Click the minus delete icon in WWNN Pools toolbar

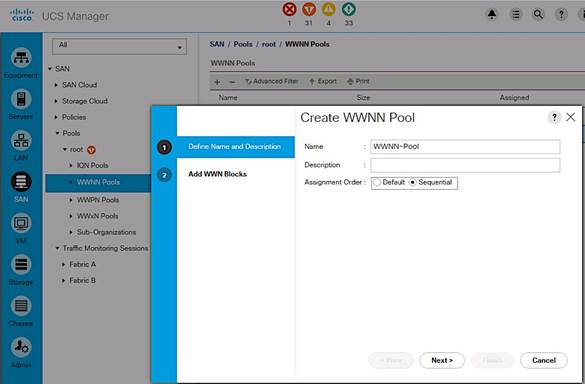232,82
